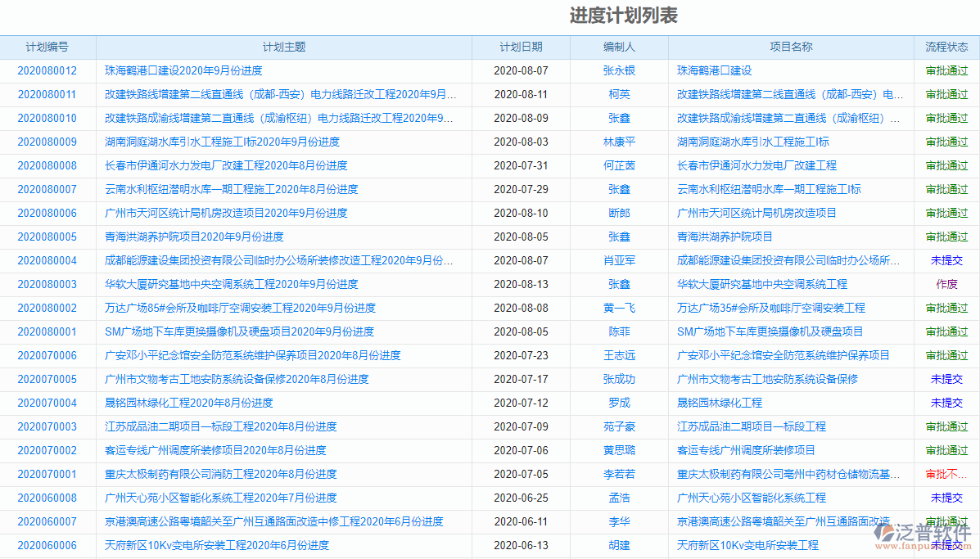Click 未提交 status of plan 2020070005
This screenshot has height=559, width=980.
946,379
